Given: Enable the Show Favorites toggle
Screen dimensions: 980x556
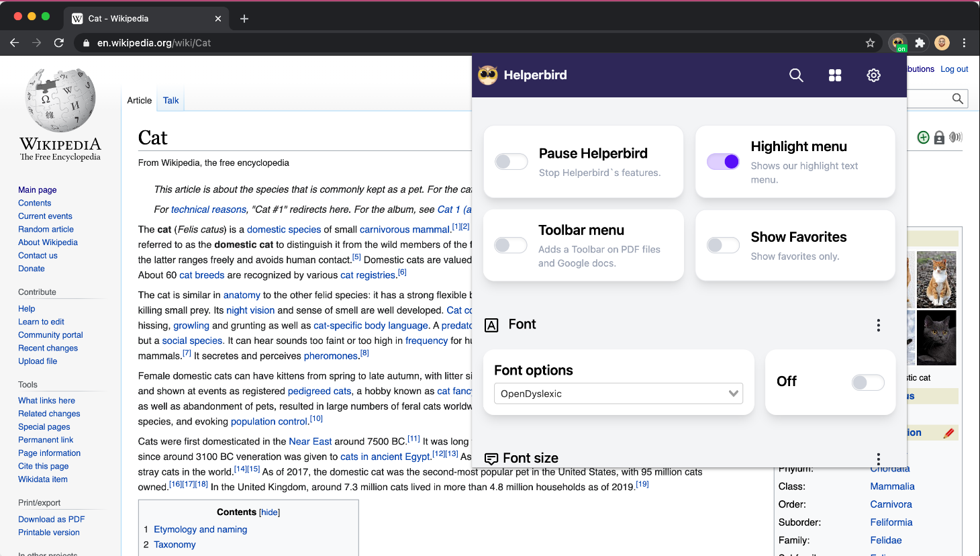Looking at the screenshot, I should tap(723, 245).
